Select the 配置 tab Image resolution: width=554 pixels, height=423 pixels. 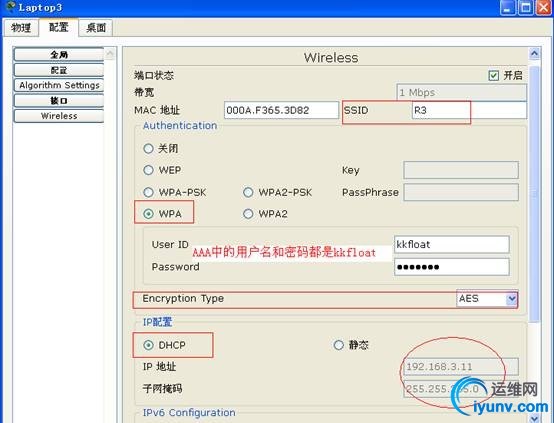[59, 27]
